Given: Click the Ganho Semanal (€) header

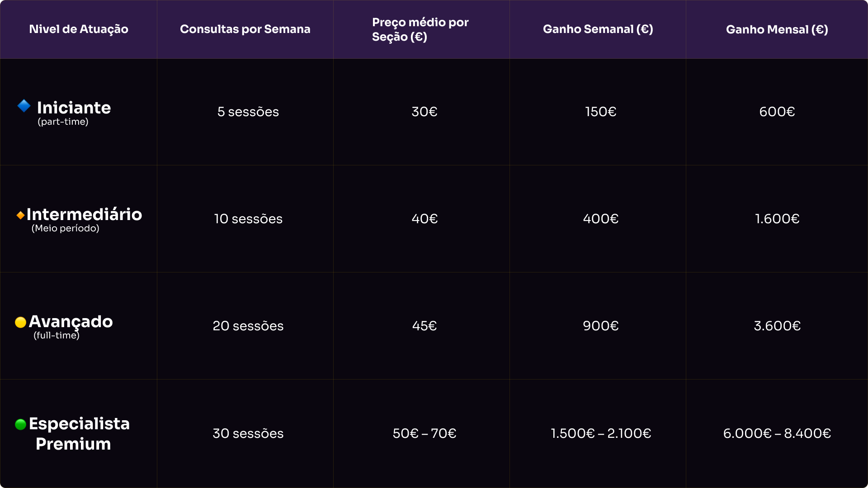Looking at the screenshot, I should [598, 29].
